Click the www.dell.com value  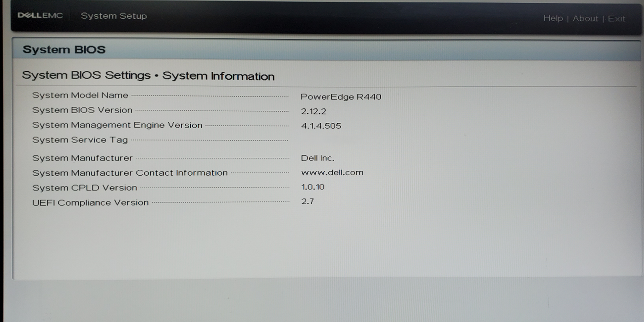[x=332, y=172]
